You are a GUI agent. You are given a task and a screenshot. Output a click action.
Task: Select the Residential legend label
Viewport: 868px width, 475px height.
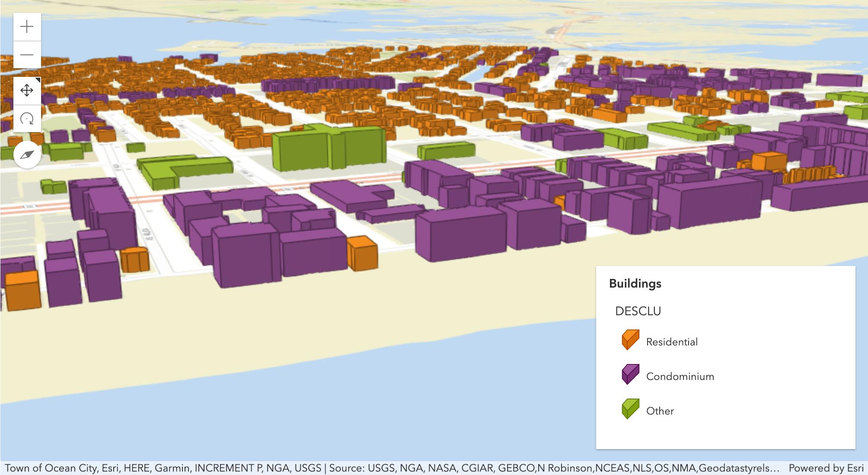(672, 342)
